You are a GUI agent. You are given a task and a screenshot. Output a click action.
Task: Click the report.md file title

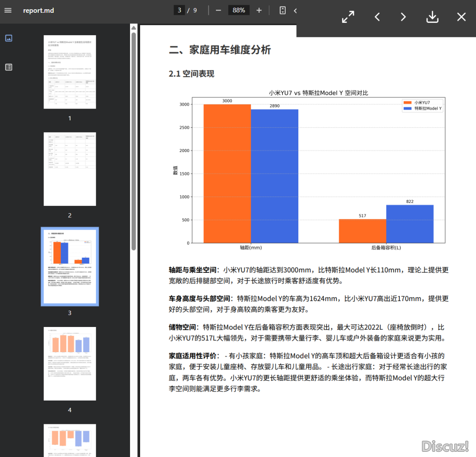pyautogui.click(x=39, y=10)
